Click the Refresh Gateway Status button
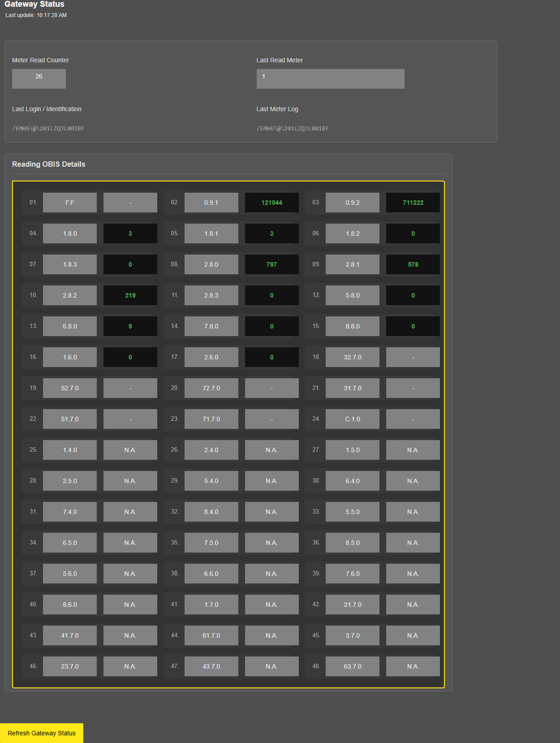 (42, 733)
